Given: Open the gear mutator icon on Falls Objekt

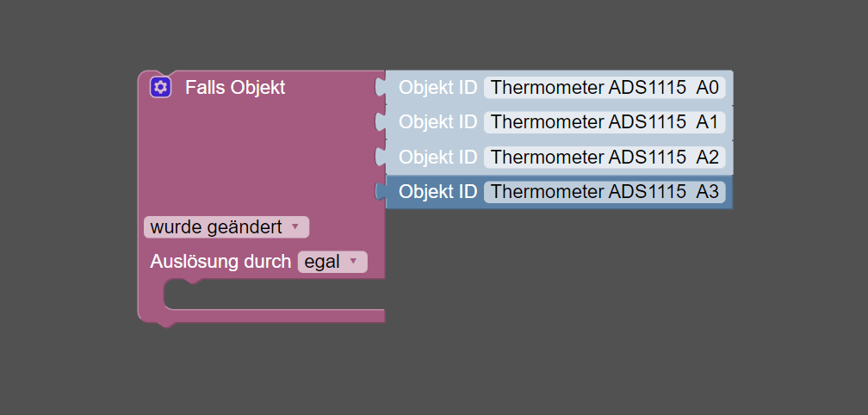Looking at the screenshot, I should 160,88.
